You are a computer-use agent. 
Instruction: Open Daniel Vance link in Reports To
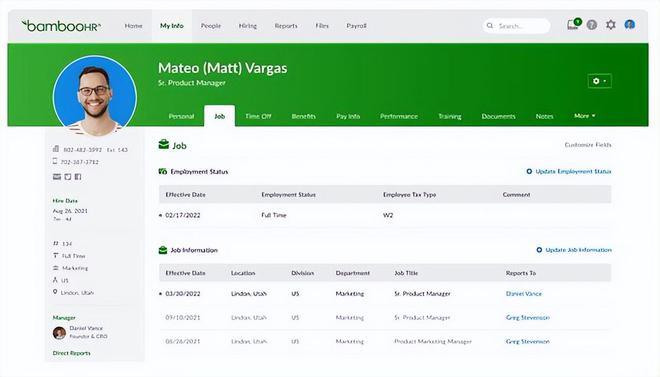click(x=524, y=294)
